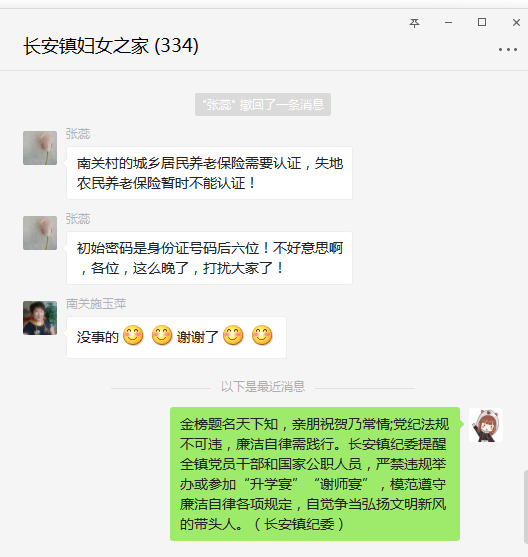
Task: Click 南关施玉萍 sender name
Action: click(x=96, y=304)
